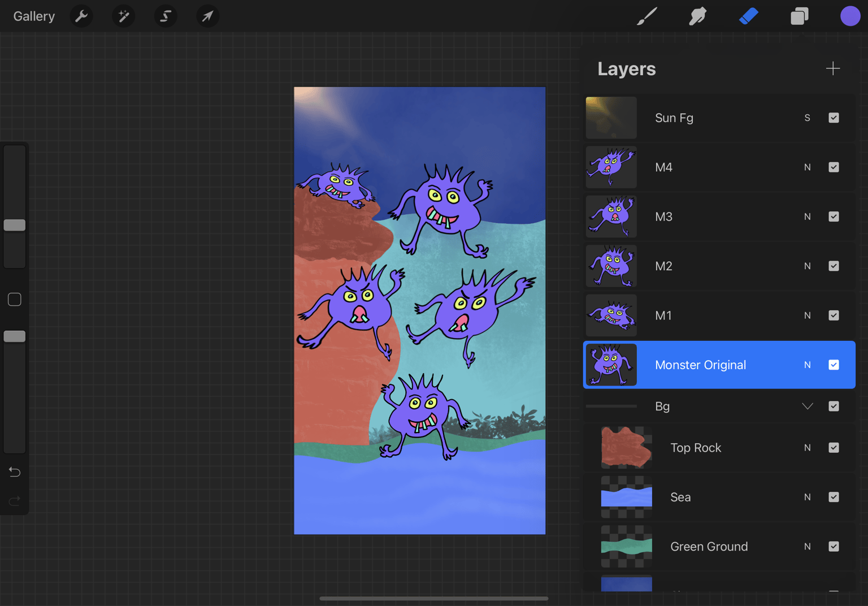The image size is (868, 606).
Task: Tap the Redo arrow
Action: [x=15, y=500]
